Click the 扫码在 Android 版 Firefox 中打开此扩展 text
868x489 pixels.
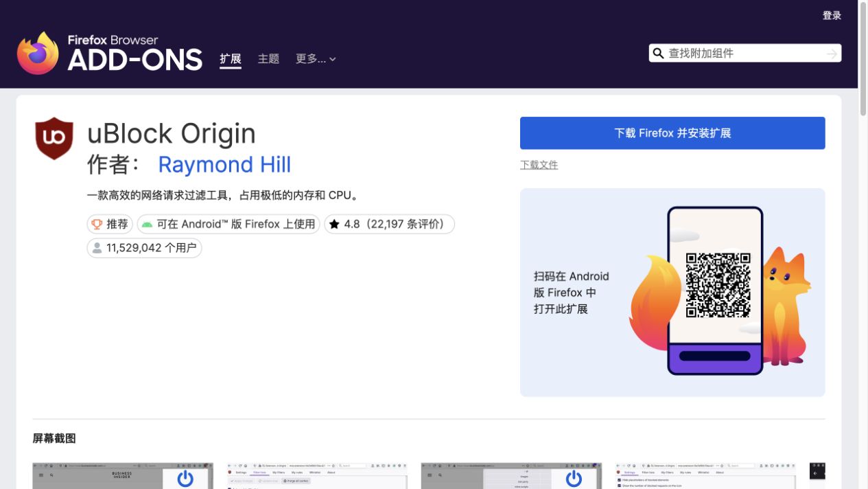point(572,293)
